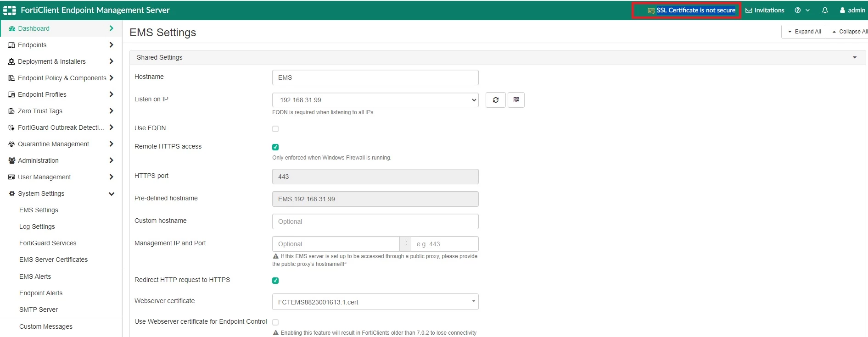
Task: Click the Windows Firewall hint text
Action: [x=331, y=158]
